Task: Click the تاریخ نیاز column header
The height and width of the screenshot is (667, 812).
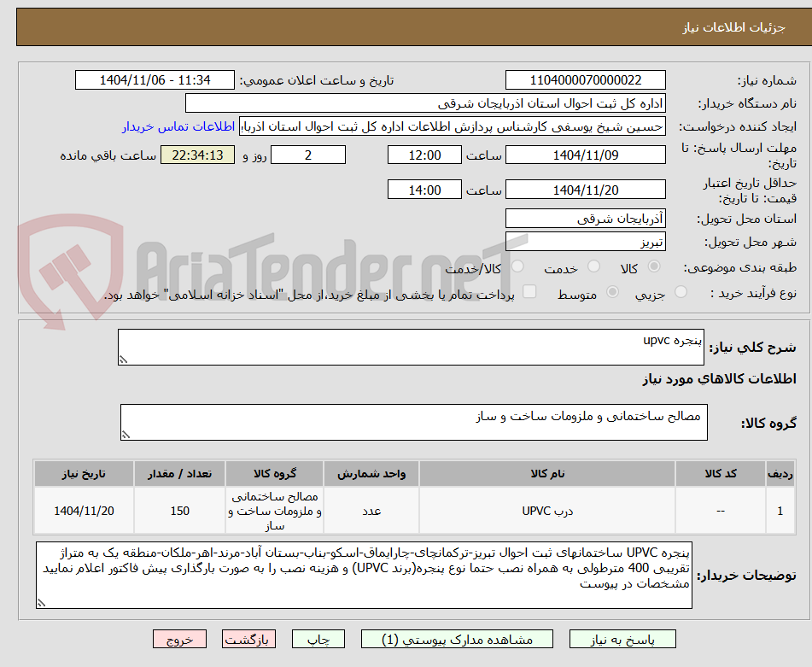Action: [x=84, y=473]
